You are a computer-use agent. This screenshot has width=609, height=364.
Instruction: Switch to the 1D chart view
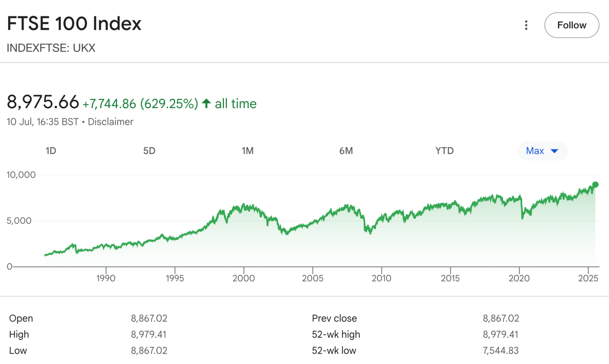(x=51, y=151)
